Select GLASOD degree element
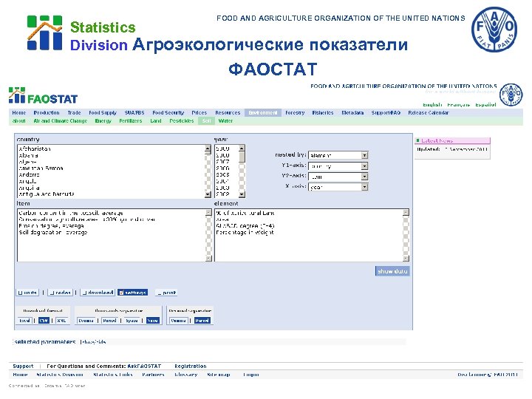The image size is (532, 399). 245,226
